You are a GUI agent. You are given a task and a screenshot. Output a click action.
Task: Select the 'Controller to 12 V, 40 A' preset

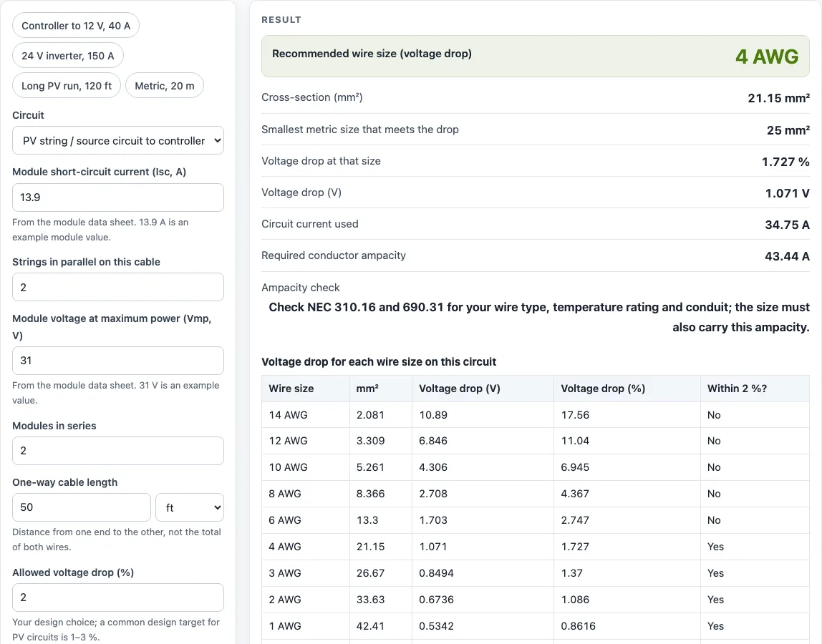point(76,26)
